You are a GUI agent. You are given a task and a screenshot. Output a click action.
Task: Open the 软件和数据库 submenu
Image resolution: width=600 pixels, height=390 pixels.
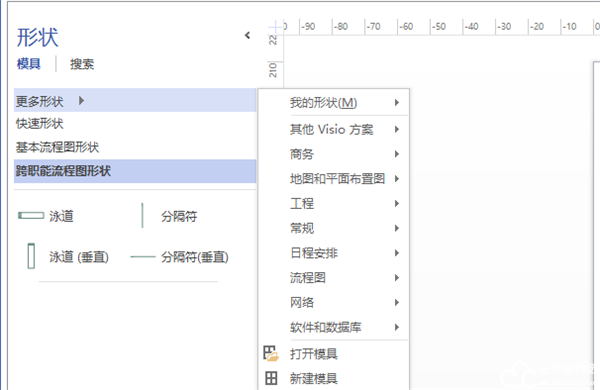[334, 327]
